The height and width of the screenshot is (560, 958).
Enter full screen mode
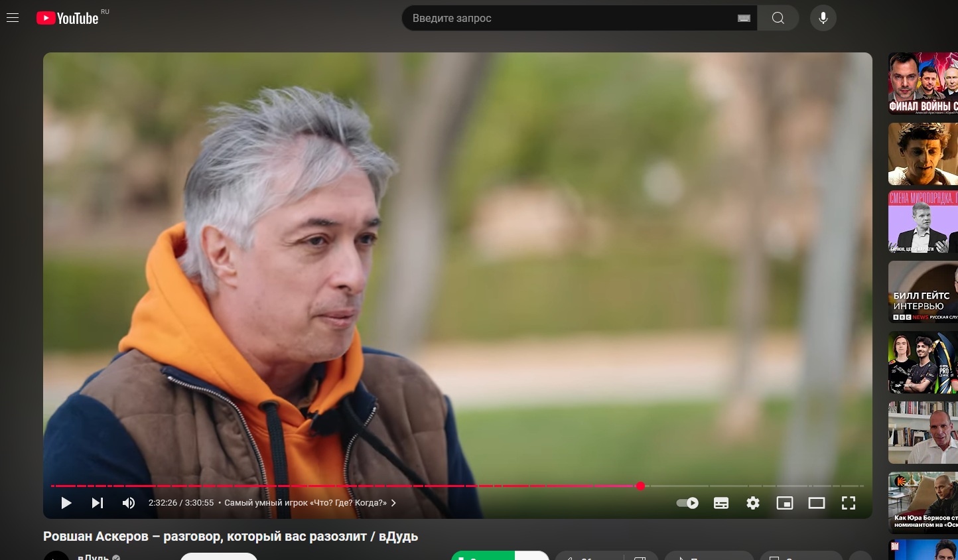[849, 503]
